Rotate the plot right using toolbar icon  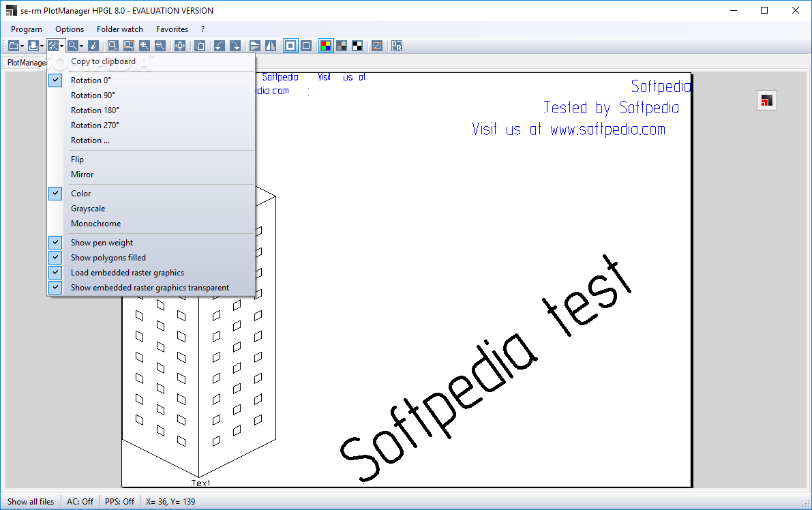pyautogui.click(x=235, y=46)
